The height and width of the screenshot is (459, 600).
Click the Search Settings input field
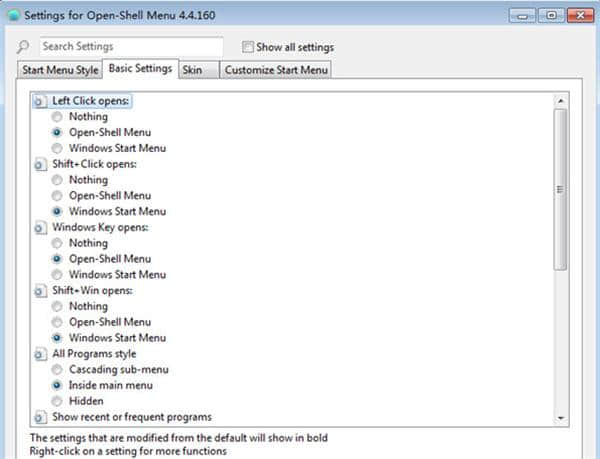[x=131, y=47]
